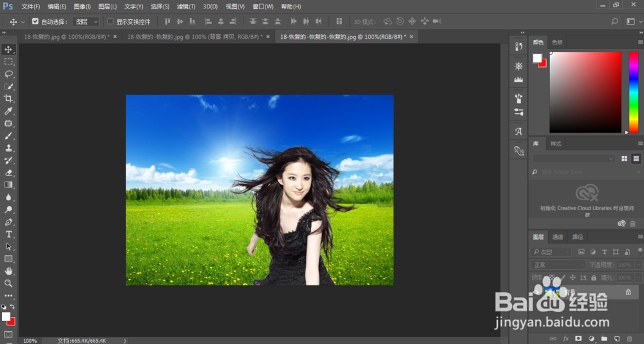Select the Clone Stamp tool

coord(8,148)
